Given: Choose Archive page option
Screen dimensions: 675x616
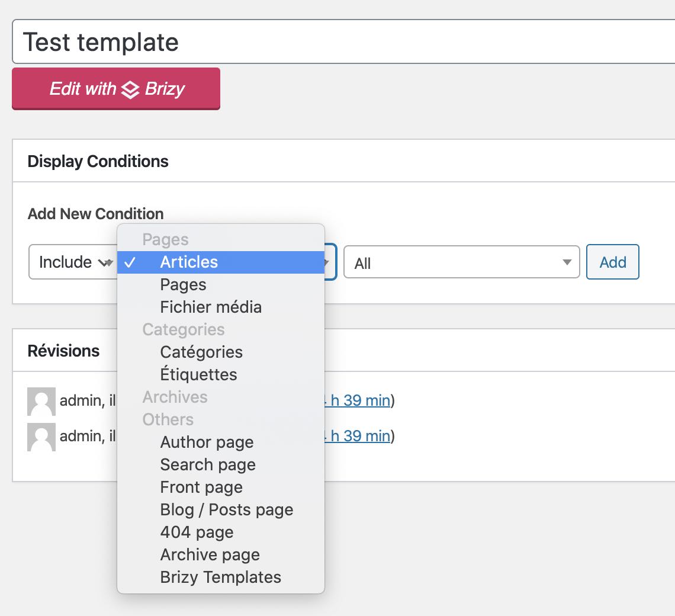Looking at the screenshot, I should click(210, 555).
